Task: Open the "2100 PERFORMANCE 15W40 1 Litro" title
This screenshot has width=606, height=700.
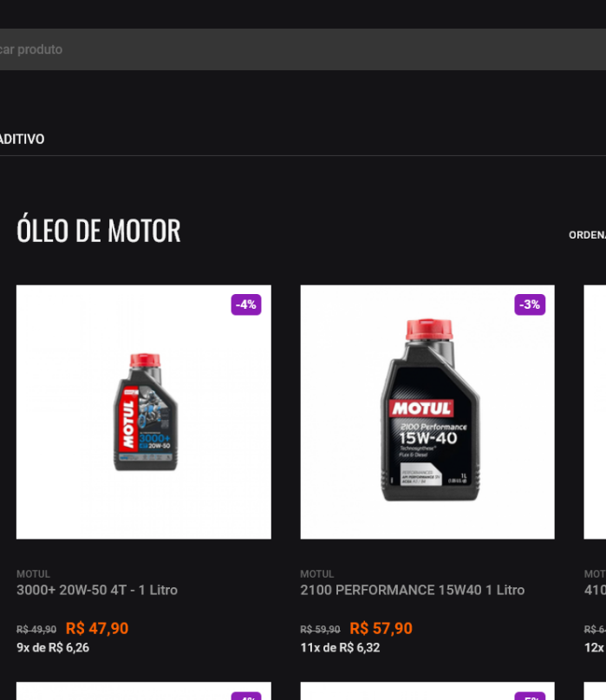Action: click(x=412, y=590)
